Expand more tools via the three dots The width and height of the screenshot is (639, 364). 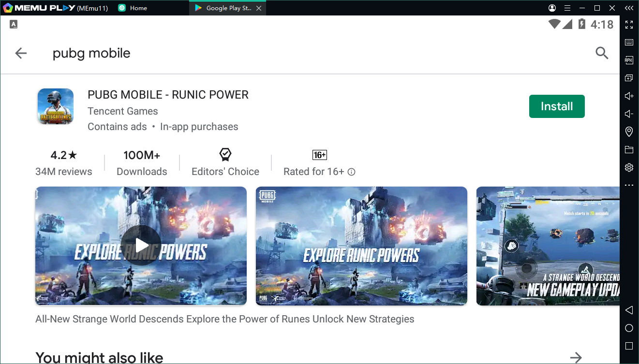[x=629, y=185]
